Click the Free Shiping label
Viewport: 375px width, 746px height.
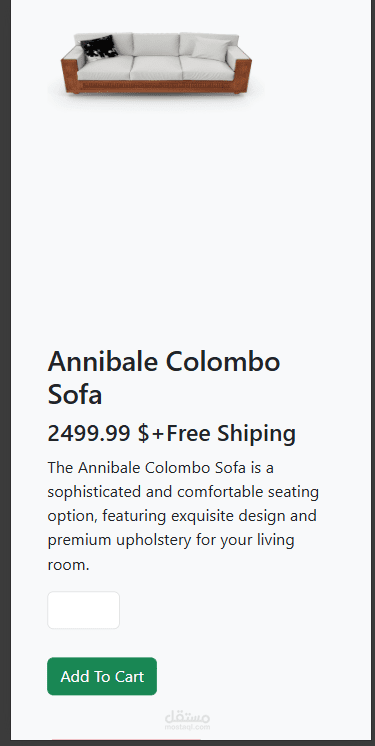point(231,433)
